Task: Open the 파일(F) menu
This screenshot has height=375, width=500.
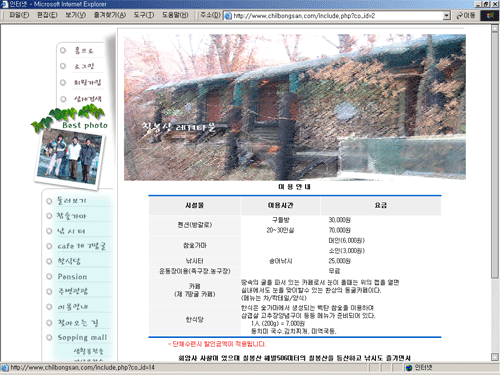Action: pyautogui.click(x=19, y=15)
